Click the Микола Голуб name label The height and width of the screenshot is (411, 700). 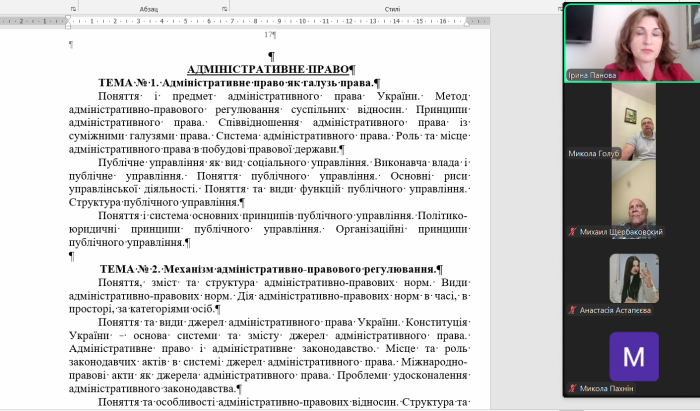pos(594,153)
